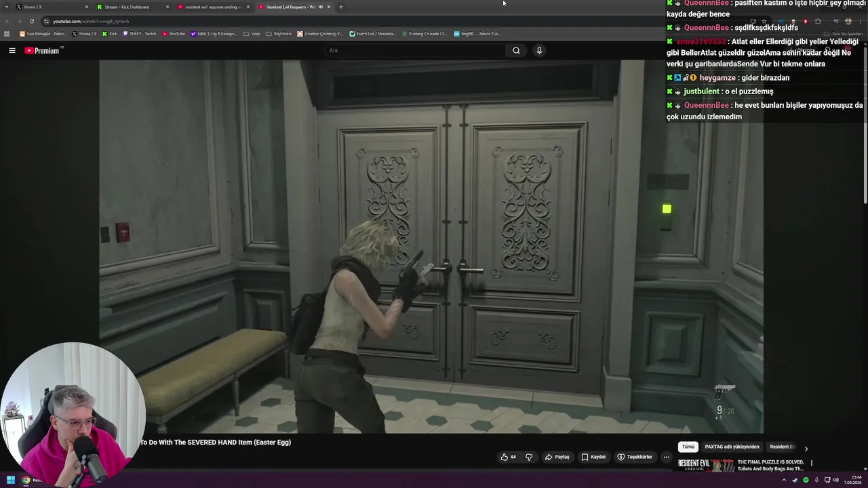
Task: Open Steam tray icon
Action: pyautogui.click(x=795, y=480)
